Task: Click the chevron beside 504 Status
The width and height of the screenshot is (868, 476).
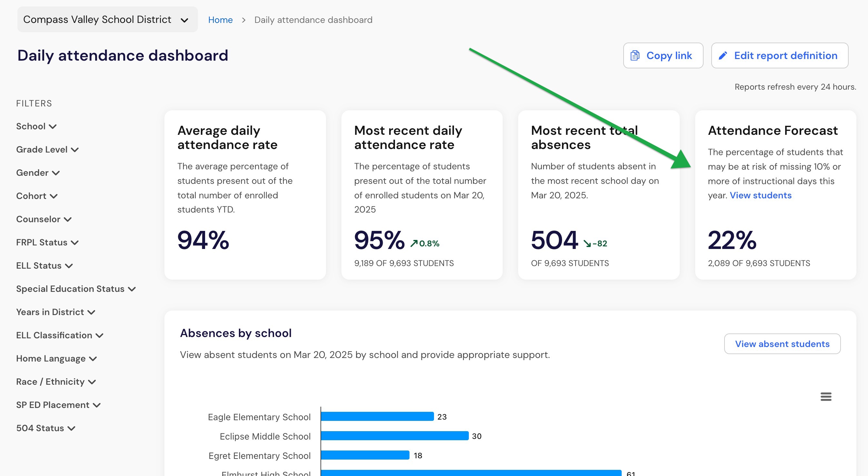Action: point(71,429)
